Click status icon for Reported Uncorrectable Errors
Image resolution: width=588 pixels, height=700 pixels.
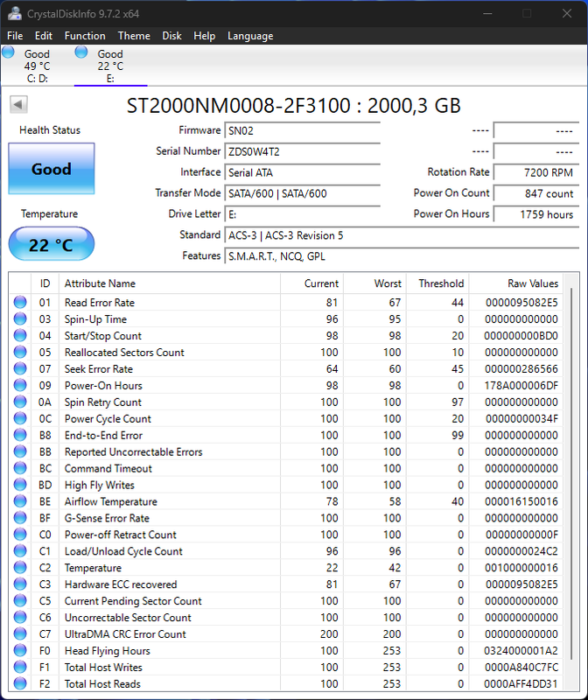tap(20, 451)
